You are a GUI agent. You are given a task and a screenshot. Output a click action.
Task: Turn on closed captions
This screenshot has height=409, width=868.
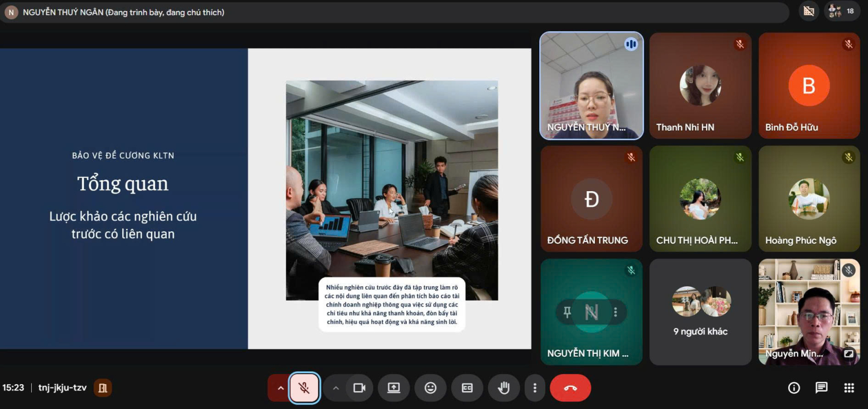click(467, 388)
